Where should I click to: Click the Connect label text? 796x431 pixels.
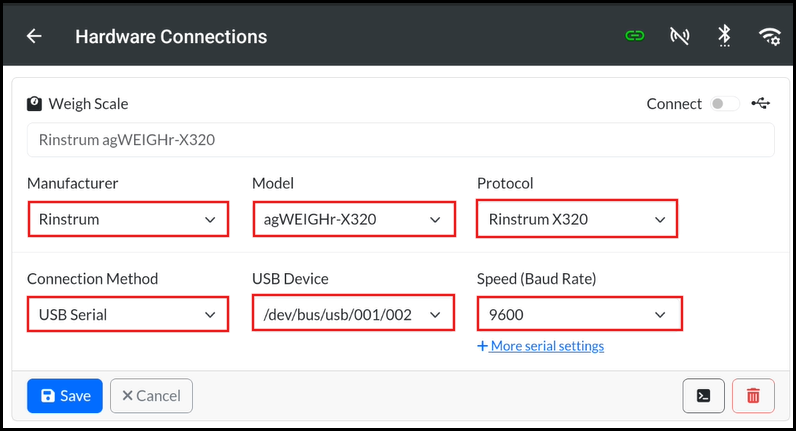[x=674, y=104]
